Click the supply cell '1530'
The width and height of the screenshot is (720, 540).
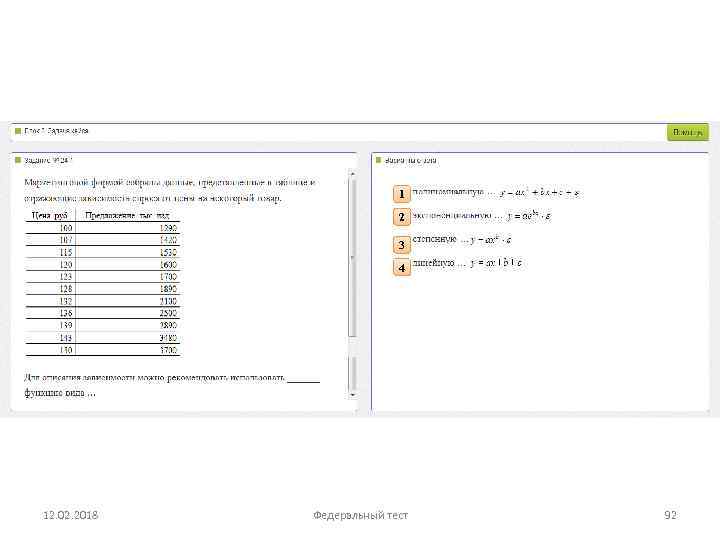click(168, 252)
